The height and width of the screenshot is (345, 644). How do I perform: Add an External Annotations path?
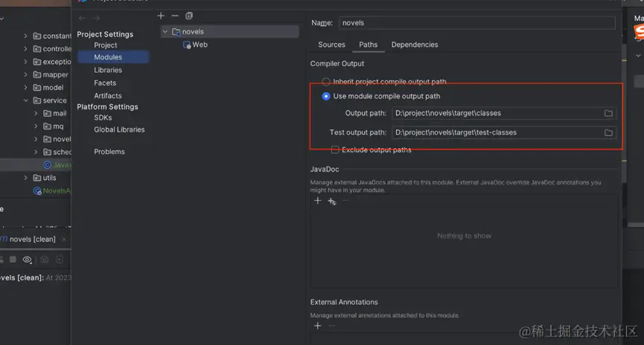(318, 326)
